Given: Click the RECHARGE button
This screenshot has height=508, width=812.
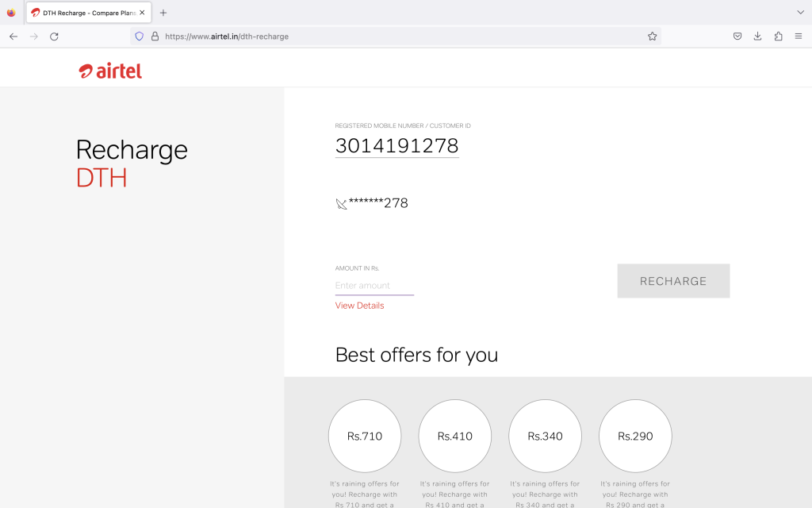Looking at the screenshot, I should (x=673, y=281).
